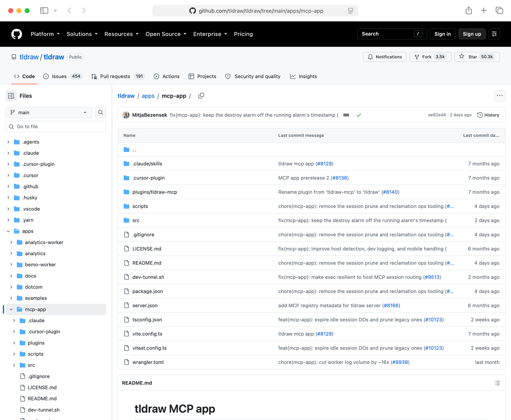Click the Safari address bar

click(255, 11)
